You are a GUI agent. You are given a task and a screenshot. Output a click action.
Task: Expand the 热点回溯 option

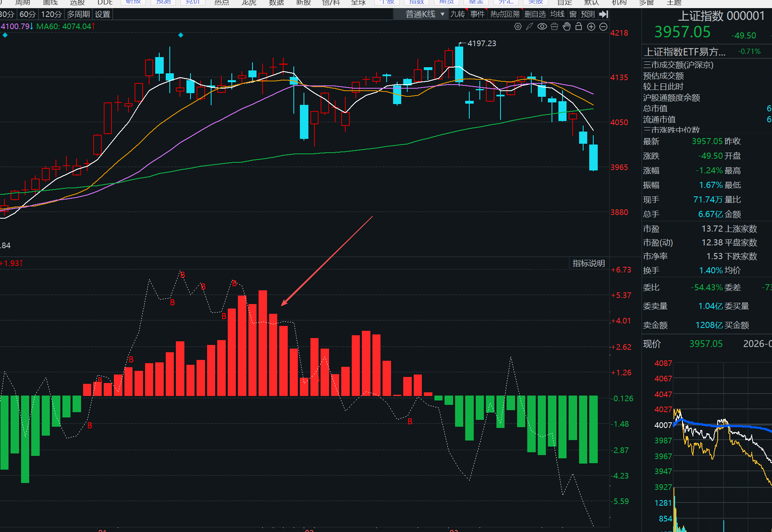505,14
